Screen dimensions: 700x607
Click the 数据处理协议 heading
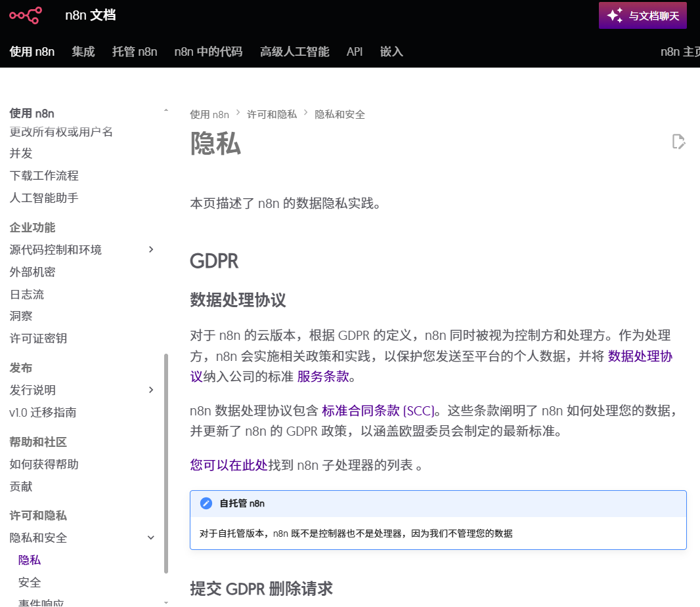(x=238, y=300)
